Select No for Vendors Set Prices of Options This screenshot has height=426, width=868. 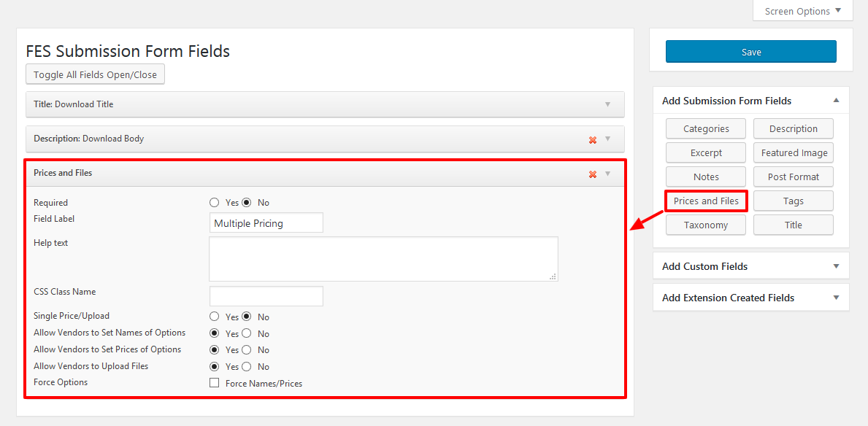(247, 350)
